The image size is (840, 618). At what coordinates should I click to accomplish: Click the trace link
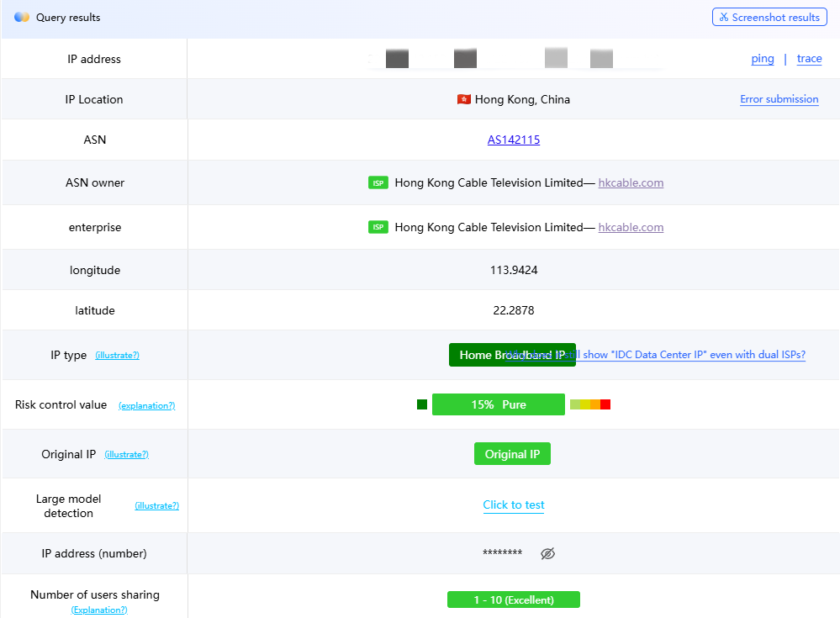[x=809, y=58]
